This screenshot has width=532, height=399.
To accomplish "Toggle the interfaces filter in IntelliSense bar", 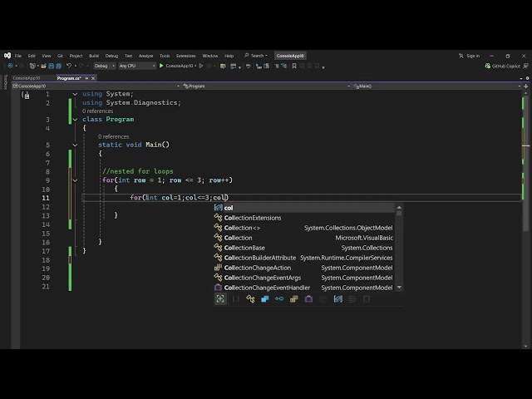I will pyautogui.click(x=279, y=299).
